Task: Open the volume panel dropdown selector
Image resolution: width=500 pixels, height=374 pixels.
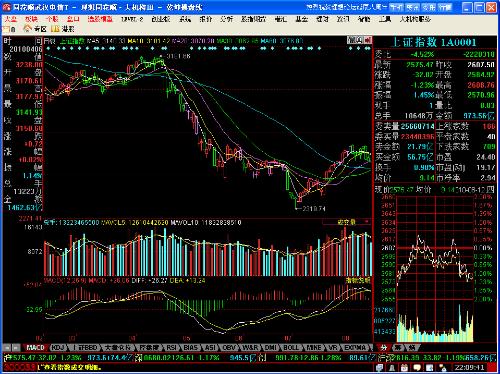Action: click(x=346, y=222)
